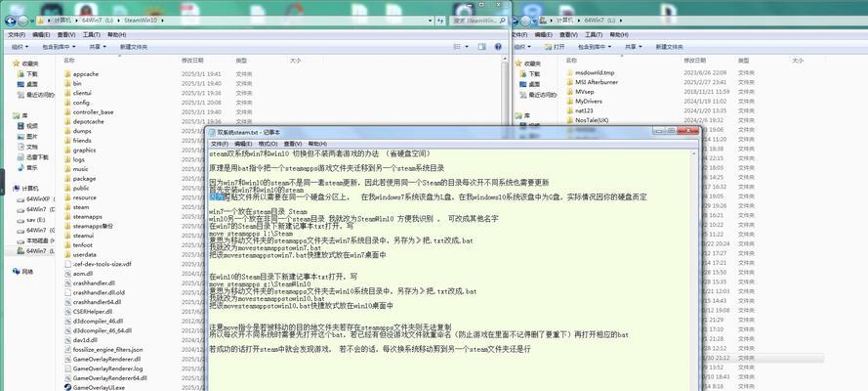Image resolution: width=868 pixels, height=391 pixels.
Task: Click 计算机 breadcrumb in SteamWin10 address bar
Action: click(62, 21)
